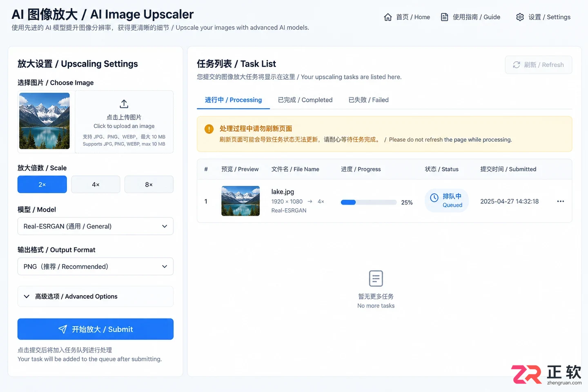Image resolution: width=588 pixels, height=392 pixels.
Task: Click the Submitted column header
Action: point(508,169)
